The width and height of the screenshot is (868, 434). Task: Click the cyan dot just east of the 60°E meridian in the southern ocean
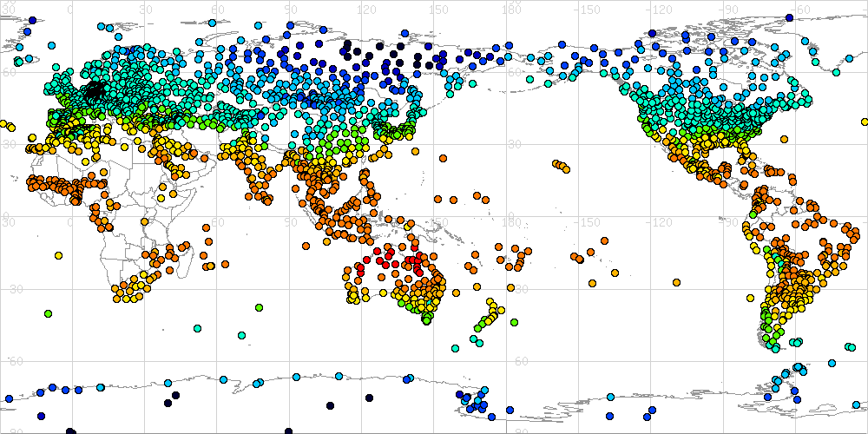pos(241,335)
